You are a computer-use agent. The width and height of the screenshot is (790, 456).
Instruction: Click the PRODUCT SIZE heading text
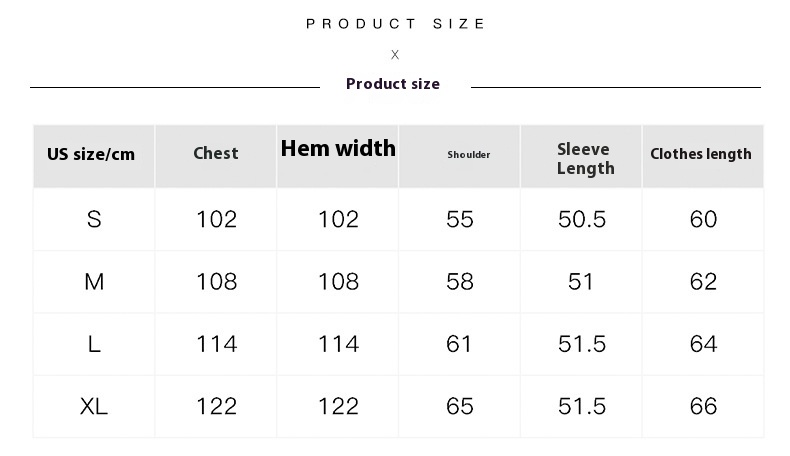pos(396,24)
